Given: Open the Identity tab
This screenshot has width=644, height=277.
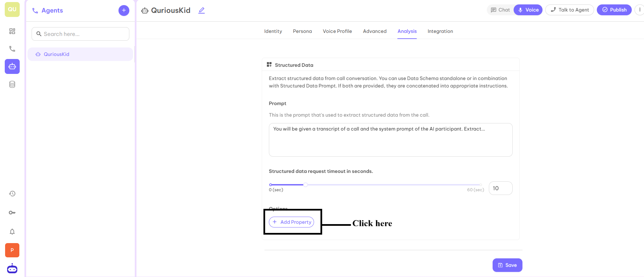Looking at the screenshot, I should [273, 31].
